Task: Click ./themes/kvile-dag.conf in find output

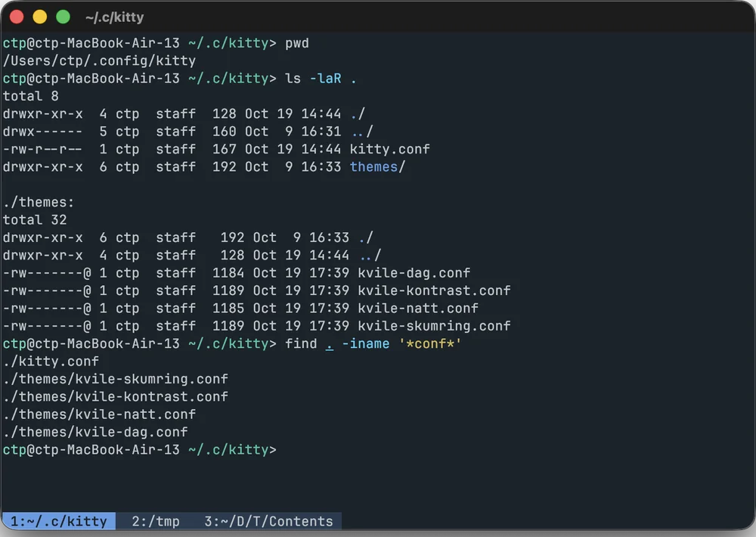Action: (95, 433)
